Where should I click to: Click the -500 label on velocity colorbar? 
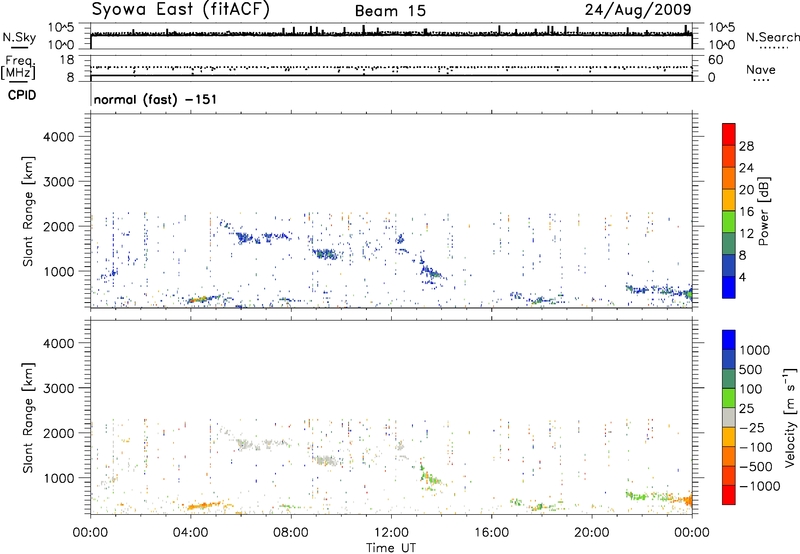(756, 466)
